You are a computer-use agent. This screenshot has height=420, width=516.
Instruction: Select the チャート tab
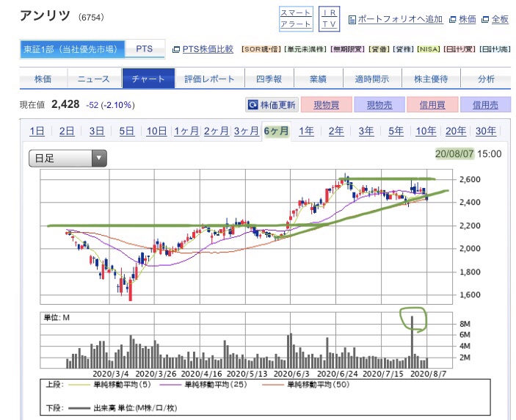[x=148, y=79]
